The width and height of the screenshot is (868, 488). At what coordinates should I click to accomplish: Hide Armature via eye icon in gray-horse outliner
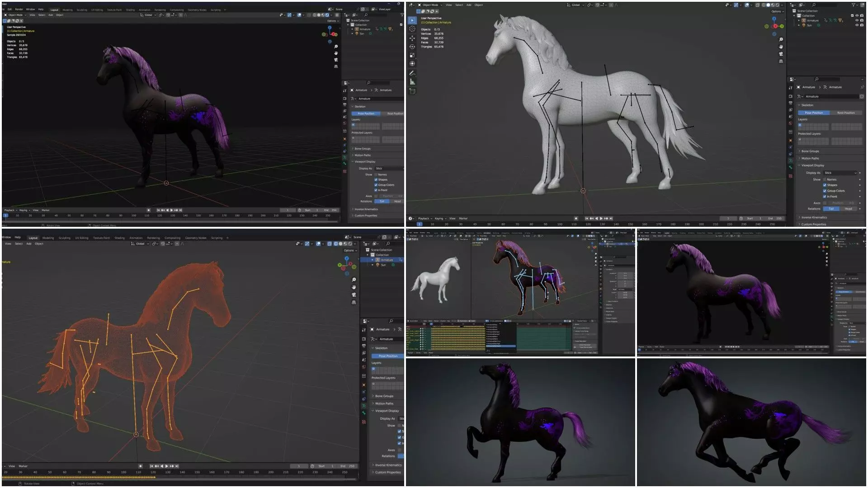click(857, 20)
